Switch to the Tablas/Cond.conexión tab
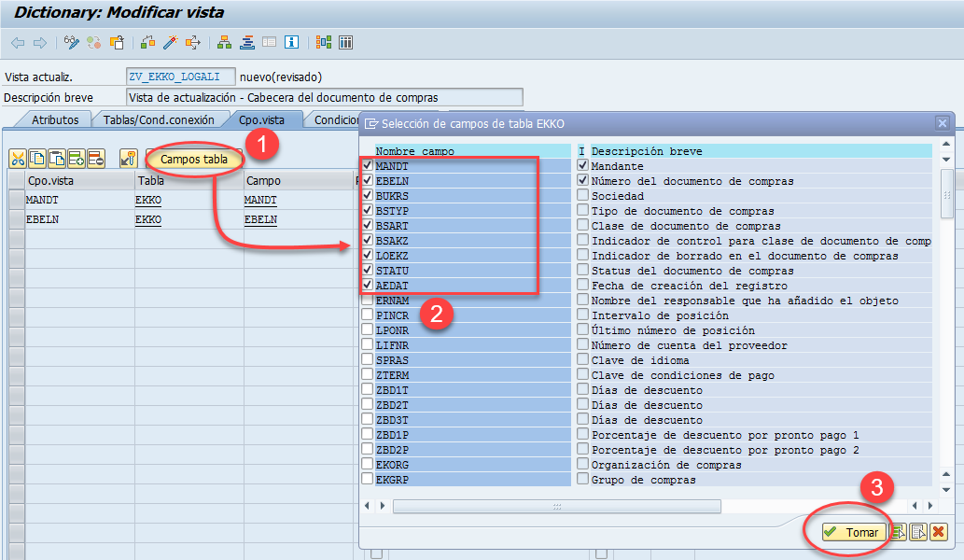 159,119
